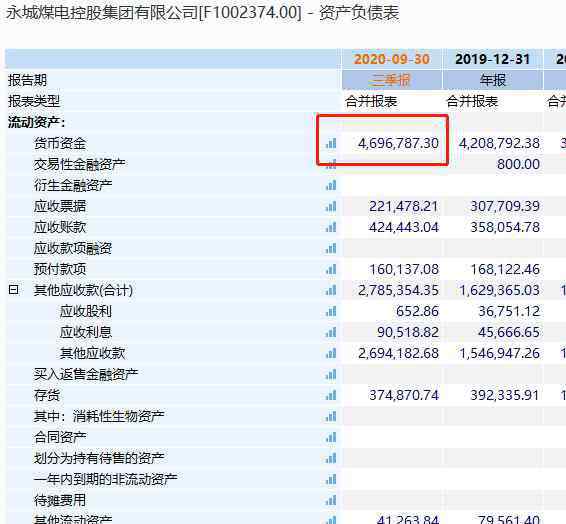This screenshot has width=566, height=524.
Task: Select the 800.00 trading assets value
Action: [518, 164]
